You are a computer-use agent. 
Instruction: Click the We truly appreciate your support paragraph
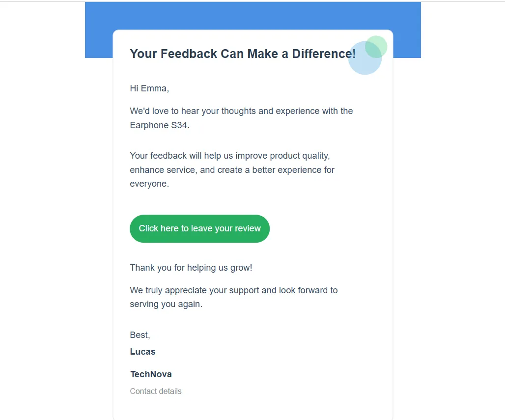click(x=233, y=290)
